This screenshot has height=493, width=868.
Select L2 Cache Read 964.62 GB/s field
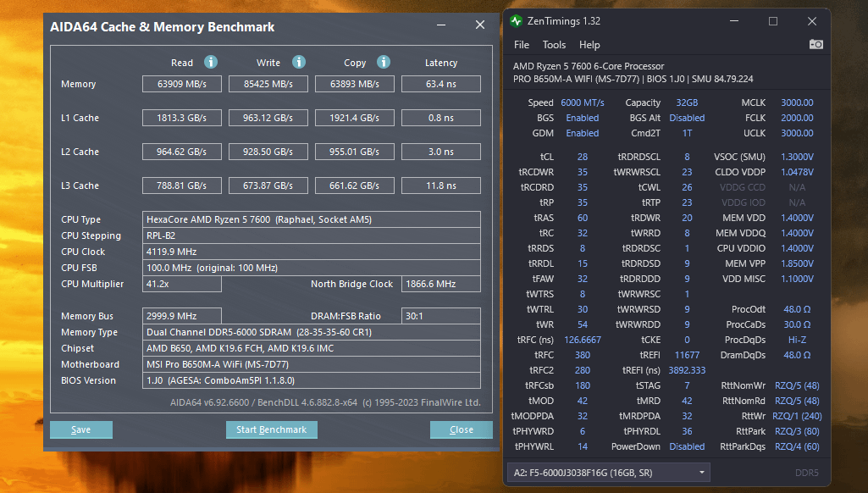click(x=181, y=152)
